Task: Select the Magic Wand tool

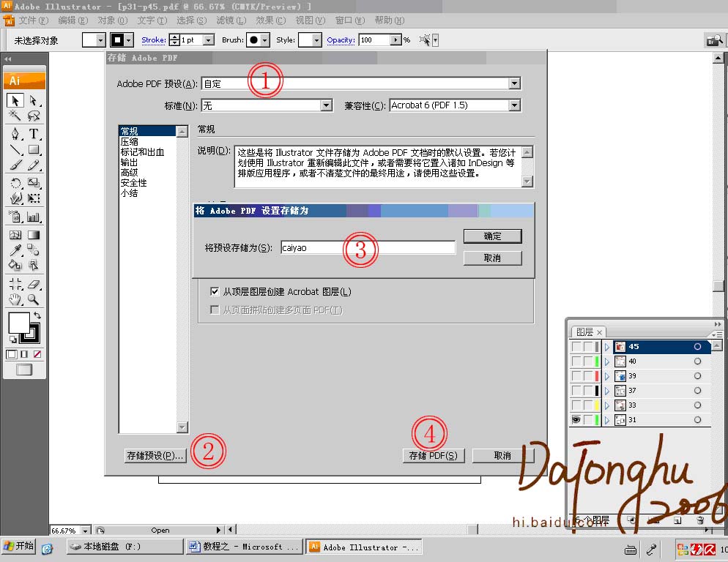Action: tap(15, 115)
